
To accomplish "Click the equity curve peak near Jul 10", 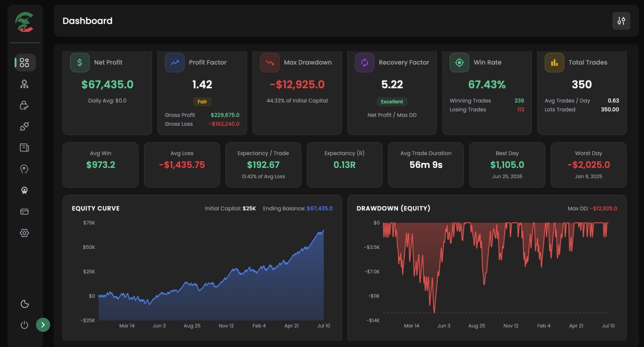I will click(x=323, y=231).
